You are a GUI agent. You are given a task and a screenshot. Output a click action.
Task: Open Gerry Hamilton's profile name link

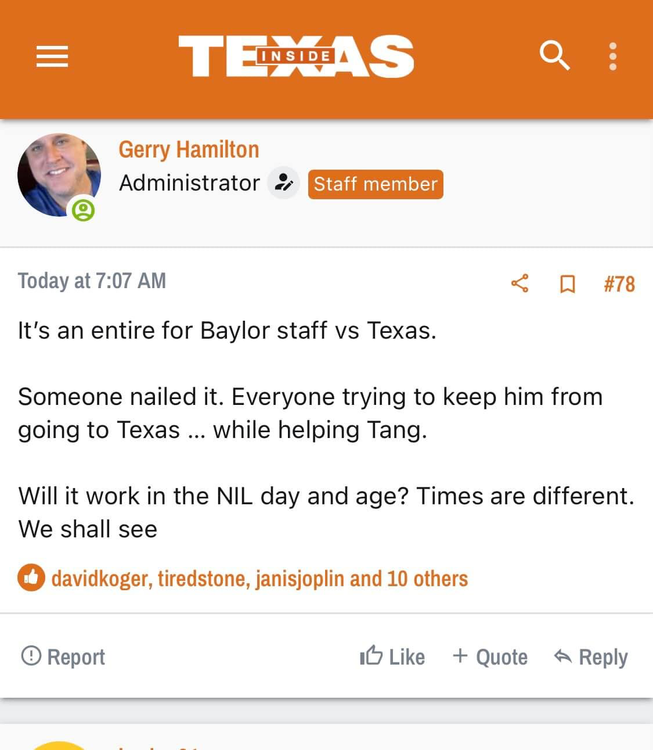pyautogui.click(x=189, y=150)
